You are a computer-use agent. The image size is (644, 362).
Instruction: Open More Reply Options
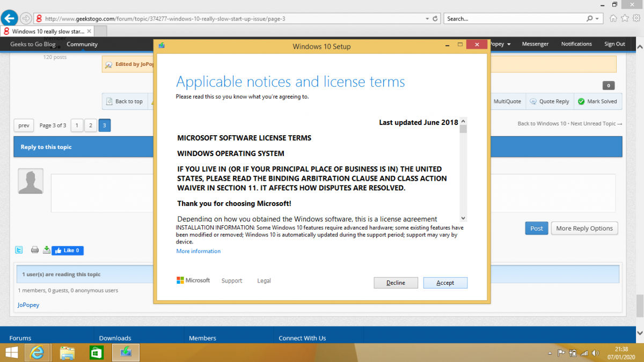584,228
